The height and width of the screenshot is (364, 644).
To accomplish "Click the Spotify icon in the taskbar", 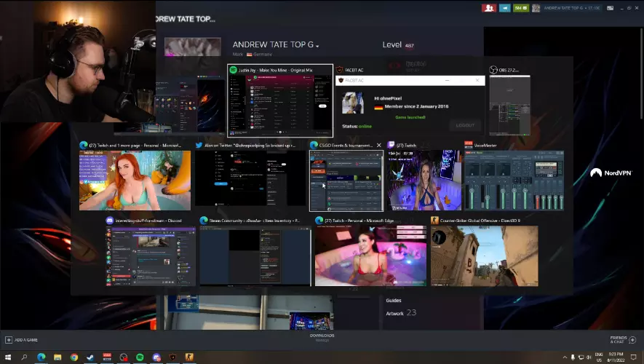I will [x=140, y=357].
